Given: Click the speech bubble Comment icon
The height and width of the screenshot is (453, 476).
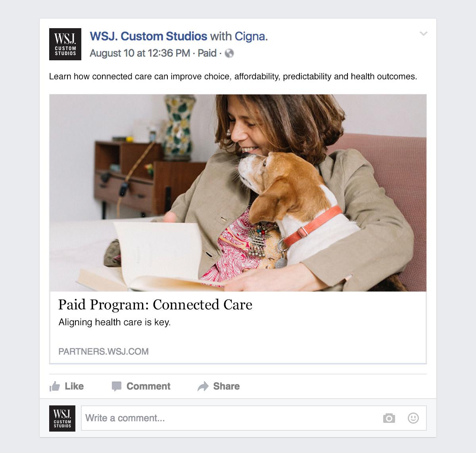Looking at the screenshot, I should pos(117,386).
